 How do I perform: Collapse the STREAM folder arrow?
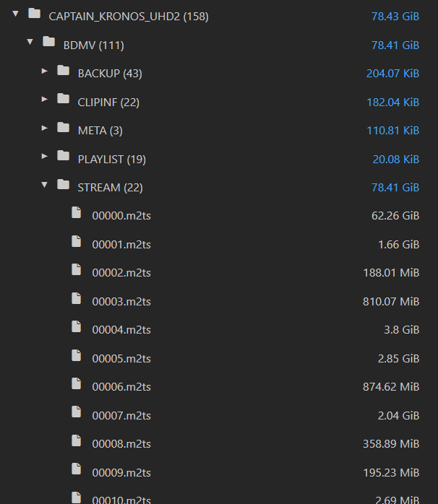tap(45, 185)
